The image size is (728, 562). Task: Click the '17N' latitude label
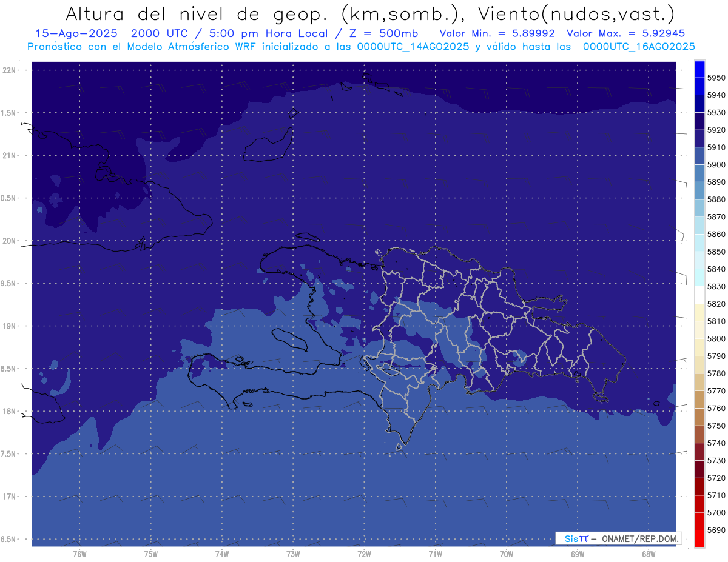(x=8, y=497)
